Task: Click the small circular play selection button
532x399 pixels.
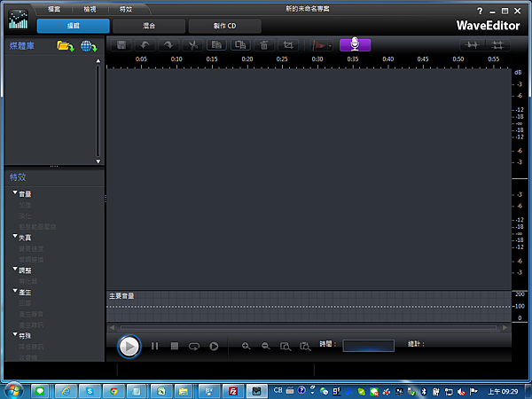Action: pyautogui.click(x=214, y=346)
